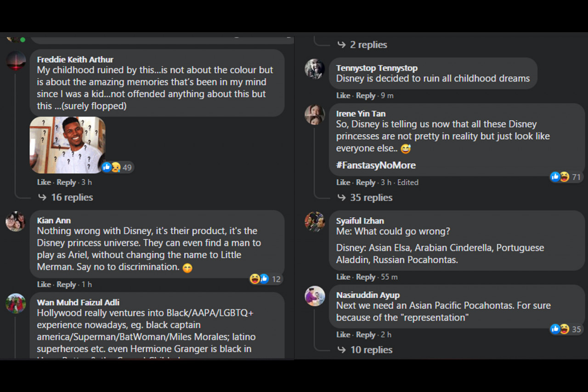Open Wan Muhd Faizul Adli's avatar
The height and width of the screenshot is (392, 588).
pyautogui.click(x=15, y=303)
